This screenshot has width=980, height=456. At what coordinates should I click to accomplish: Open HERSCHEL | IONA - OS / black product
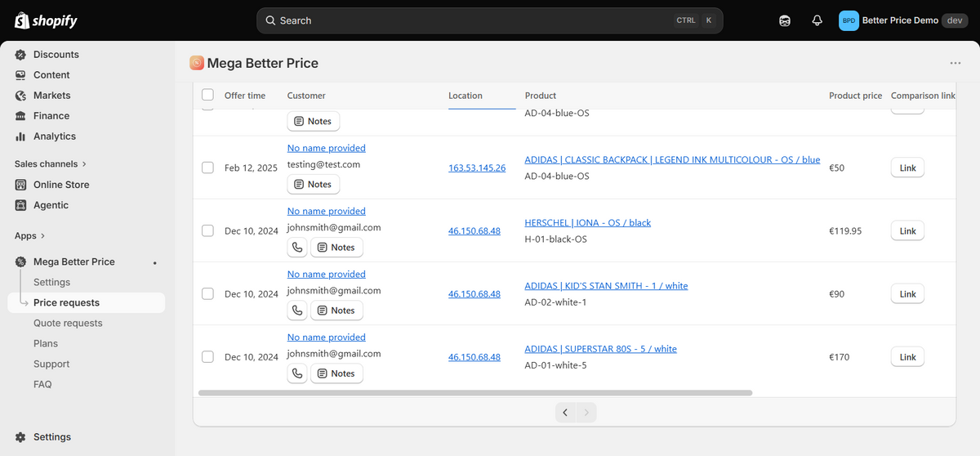588,222
